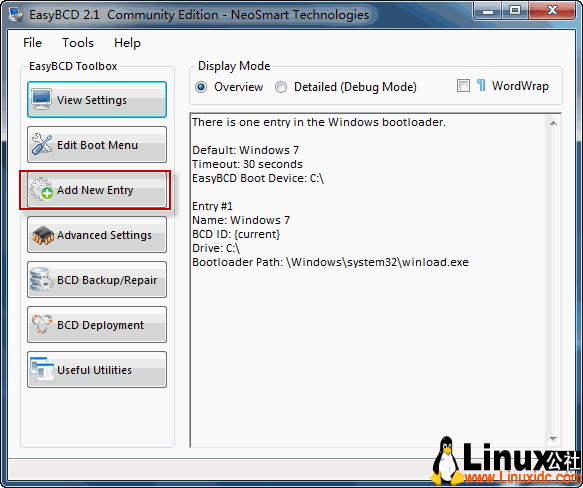Image resolution: width=583 pixels, height=488 pixels.
Task: Click the 'Drive: C:\' line
Action: click(216, 248)
